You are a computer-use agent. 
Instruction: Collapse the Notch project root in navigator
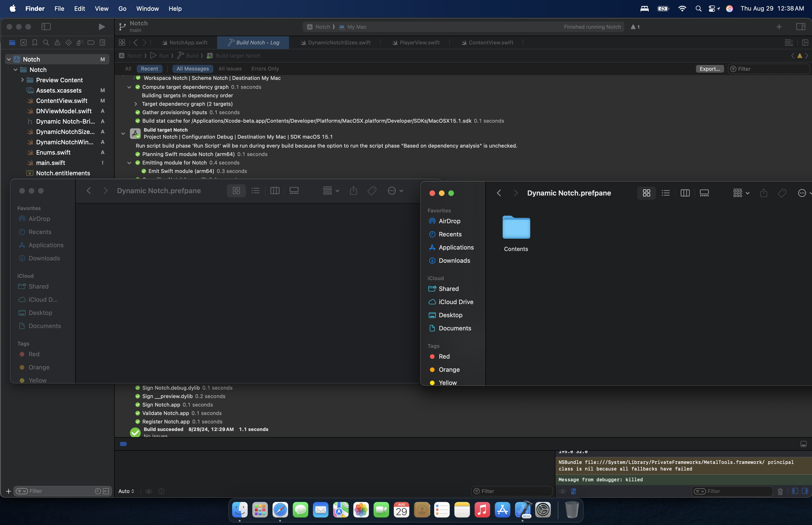[9, 59]
